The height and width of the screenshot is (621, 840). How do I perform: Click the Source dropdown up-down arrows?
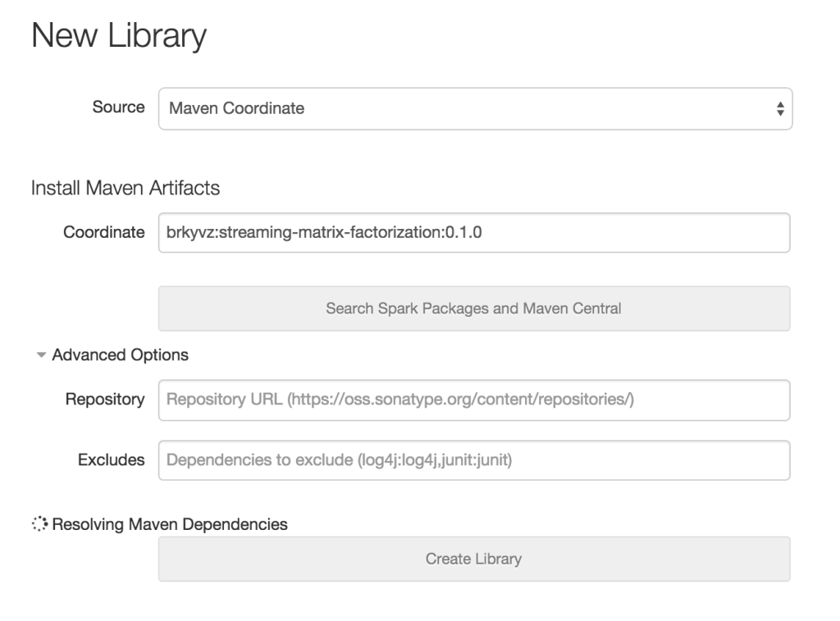coord(779,108)
